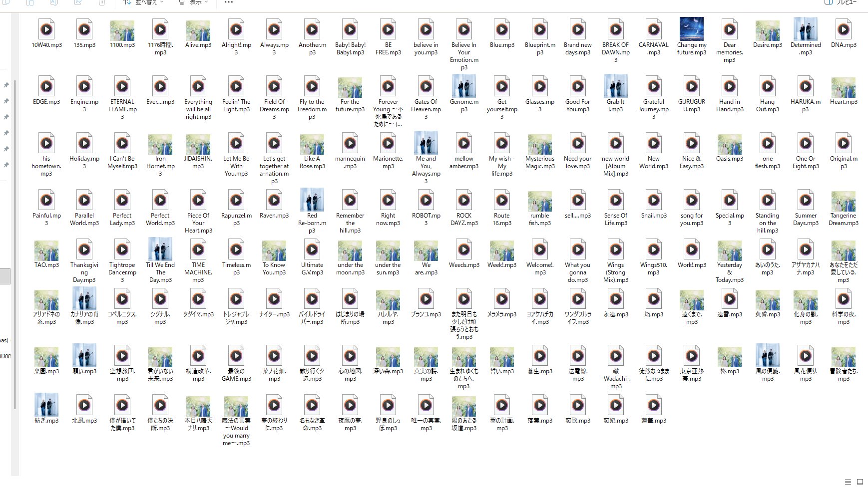The width and height of the screenshot is (868, 488).
Task: Click the Alive.mp3 album cover thumbnail
Action: pos(198,31)
